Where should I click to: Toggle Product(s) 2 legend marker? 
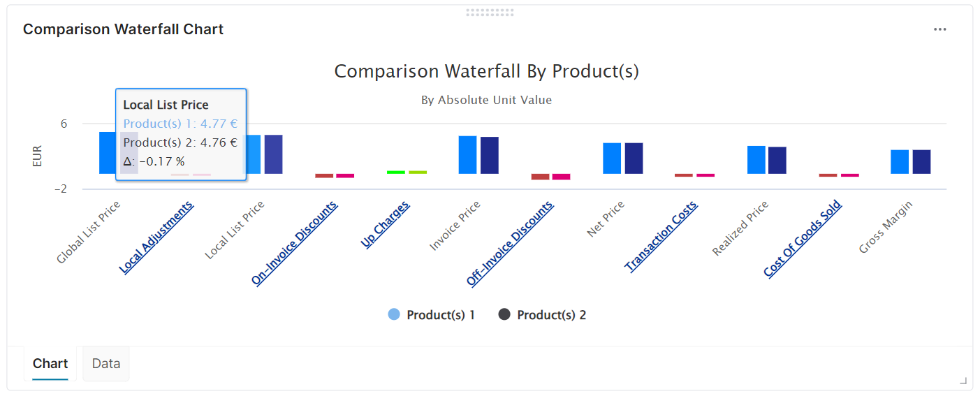(x=504, y=315)
